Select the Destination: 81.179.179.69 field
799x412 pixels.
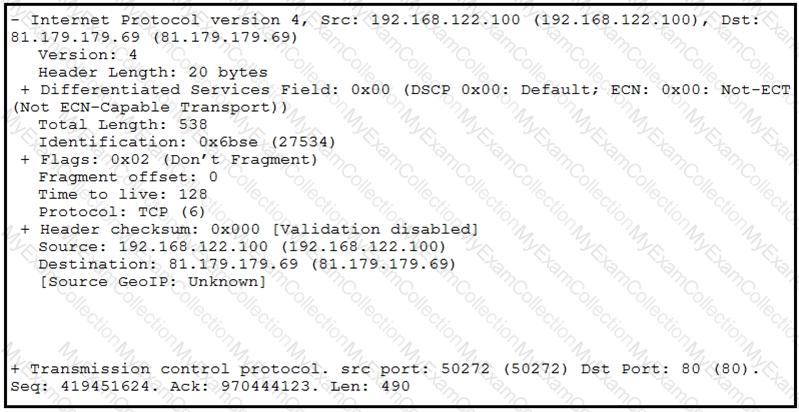coord(246,264)
